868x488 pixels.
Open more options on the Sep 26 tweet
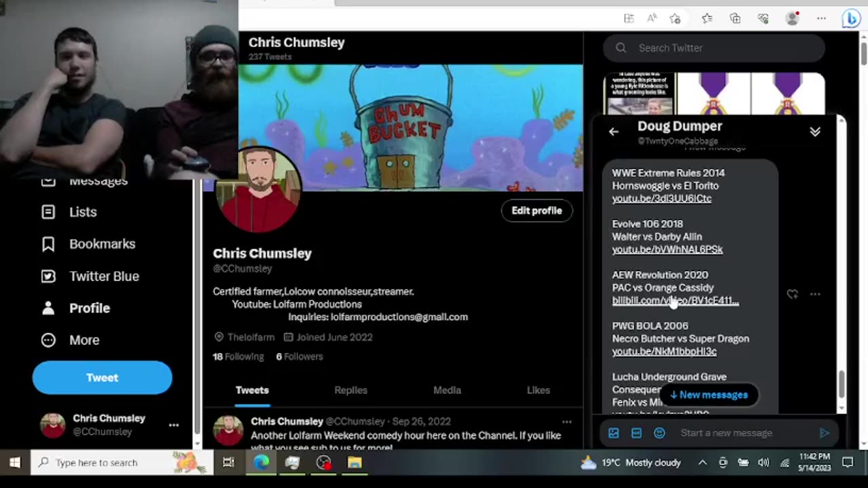(567, 422)
